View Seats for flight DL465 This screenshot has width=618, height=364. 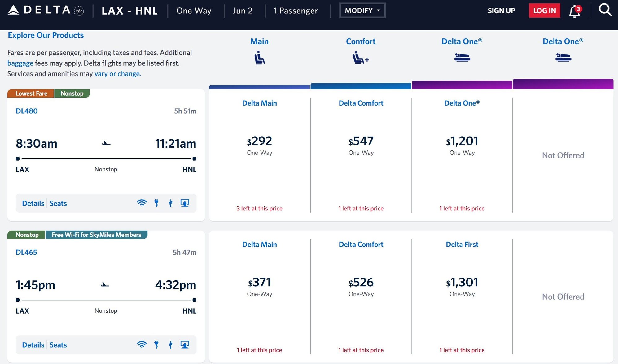58,345
